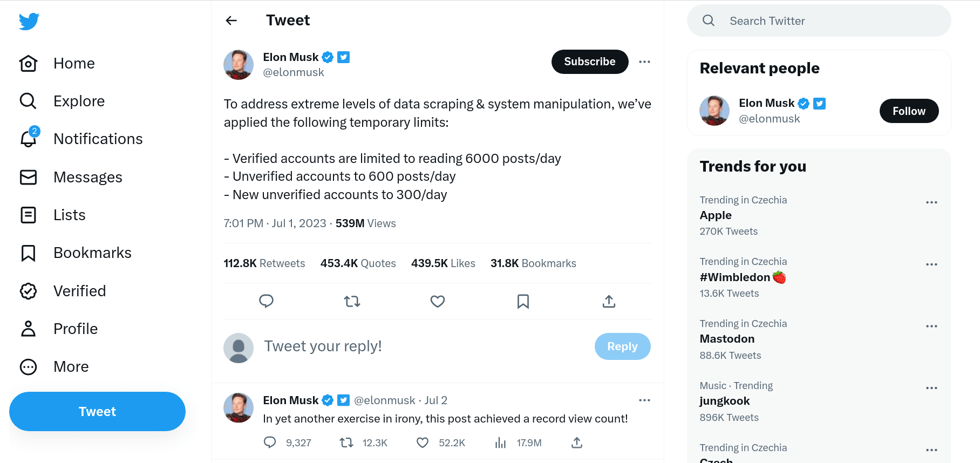Open three-dot menu on main tweet
Screen dimensions: 980x463
644,62
